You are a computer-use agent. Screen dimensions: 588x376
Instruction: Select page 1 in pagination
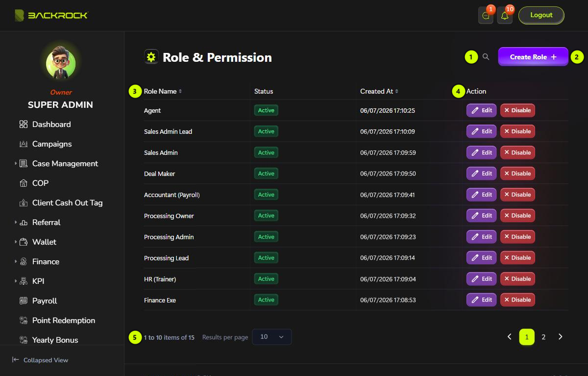527,337
